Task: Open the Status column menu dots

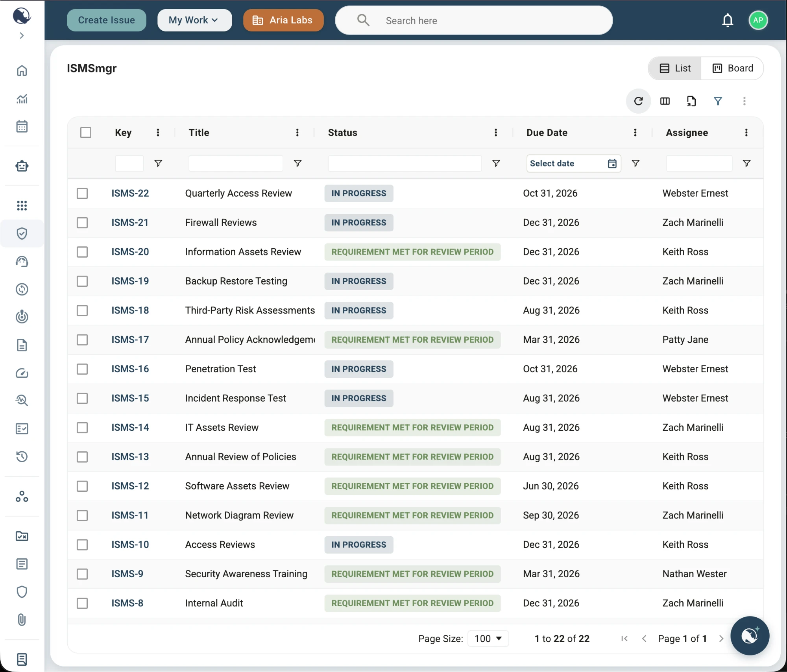Action: (495, 133)
